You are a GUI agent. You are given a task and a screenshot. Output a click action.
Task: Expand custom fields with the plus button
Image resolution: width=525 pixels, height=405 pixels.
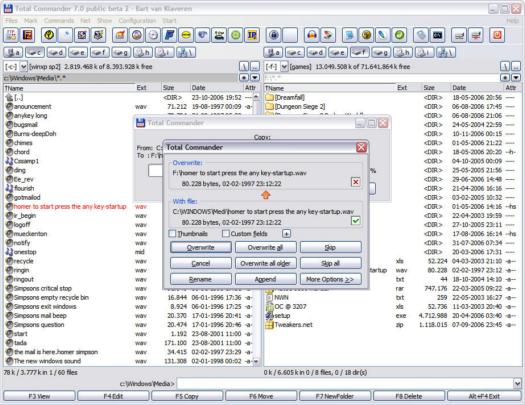click(286, 234)
